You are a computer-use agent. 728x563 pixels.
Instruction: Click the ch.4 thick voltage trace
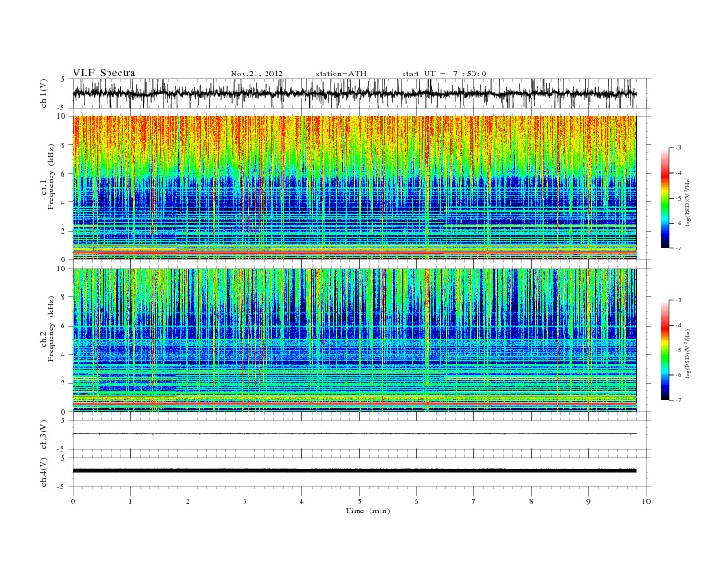click(354, 471)
